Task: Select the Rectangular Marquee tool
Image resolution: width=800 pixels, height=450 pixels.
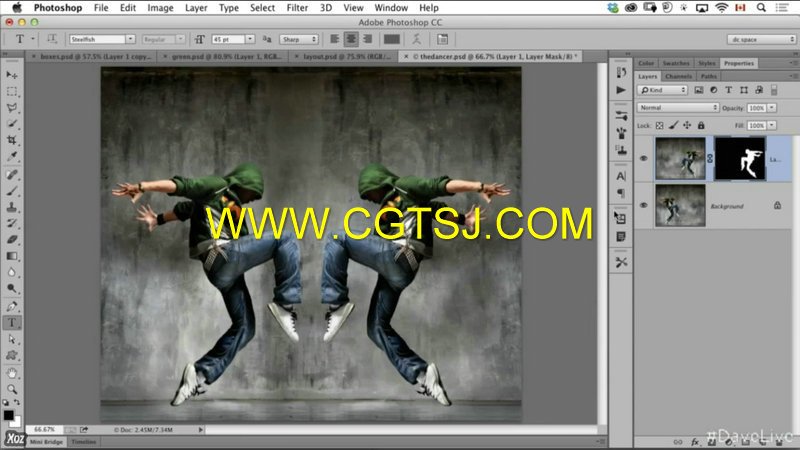Action: click(x=12, y=91)
